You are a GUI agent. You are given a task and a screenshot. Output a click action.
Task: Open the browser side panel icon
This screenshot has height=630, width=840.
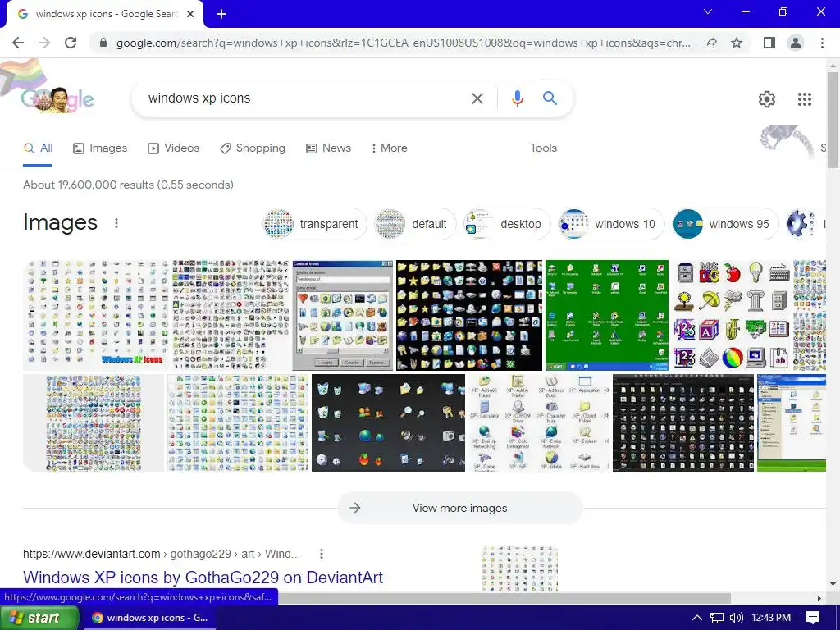pyautogui.click(x=769, y=43)
